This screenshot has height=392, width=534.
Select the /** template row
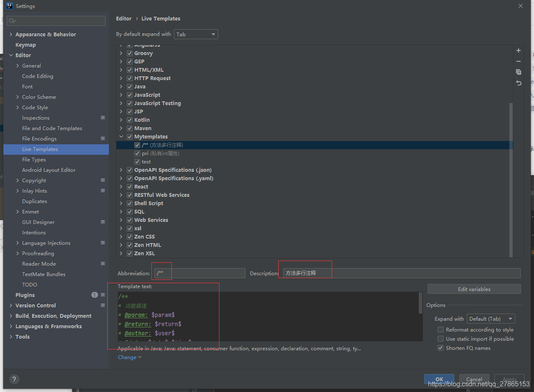tap(314, 145)
